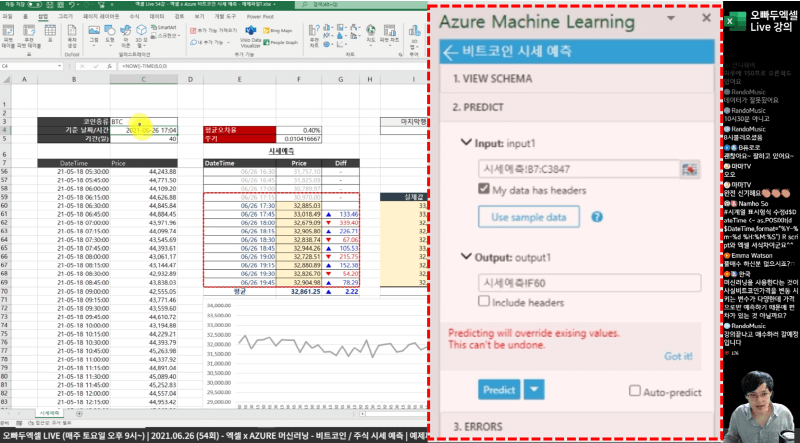Select the price cell 44,243.88
800x443 pixels.
coord(144,171)
